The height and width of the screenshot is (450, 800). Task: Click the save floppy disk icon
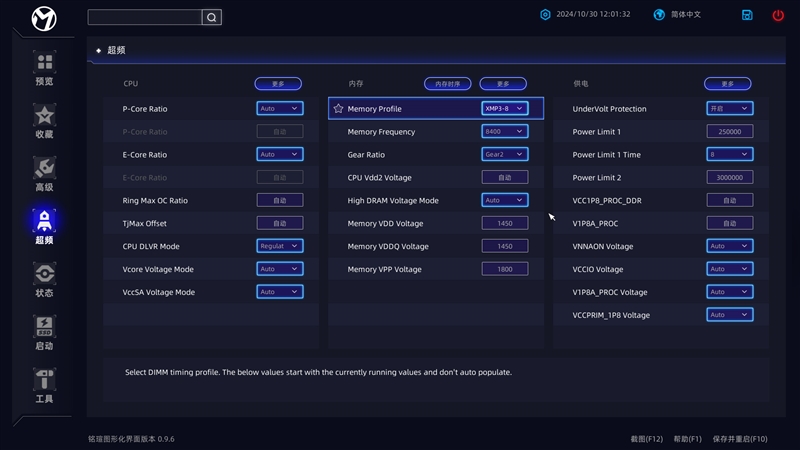click(x=747, y=15)
